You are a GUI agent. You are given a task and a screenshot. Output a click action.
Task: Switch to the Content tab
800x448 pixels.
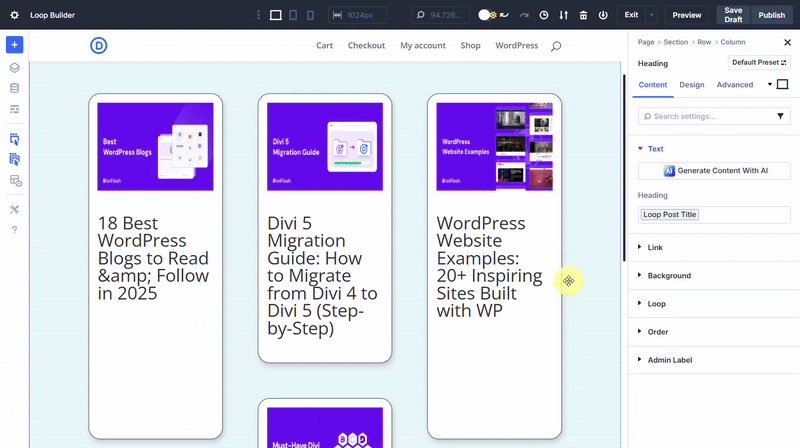[x=653, y=85]
